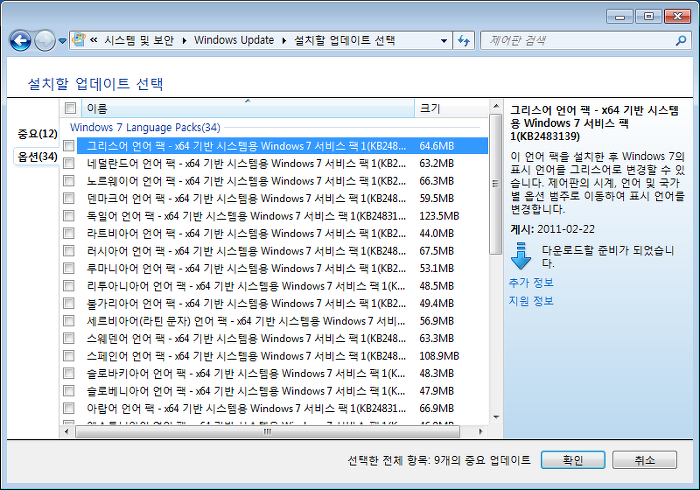
Task: Expand the arrow after Windows Update breadcrumb
Action: [x=284, y=41]
